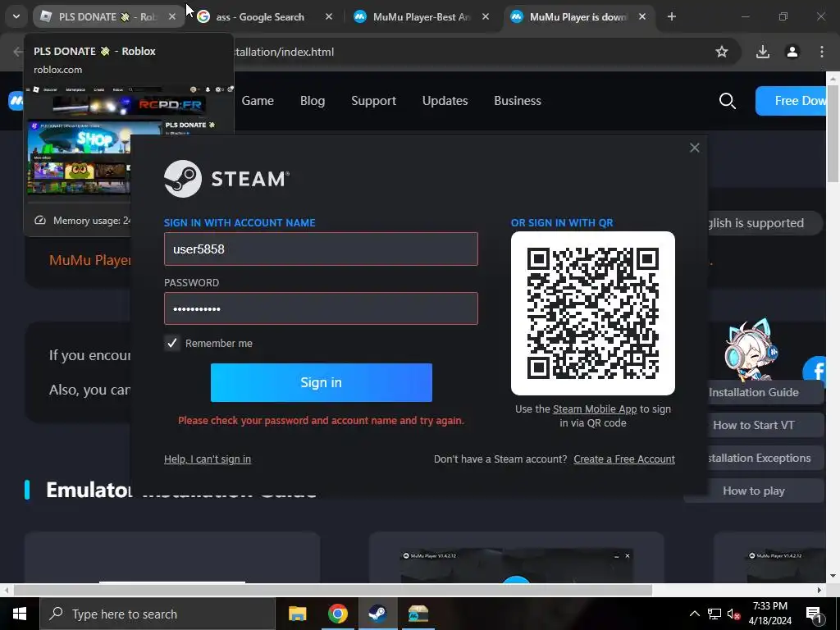Open the Support menu item

[373, 101]
